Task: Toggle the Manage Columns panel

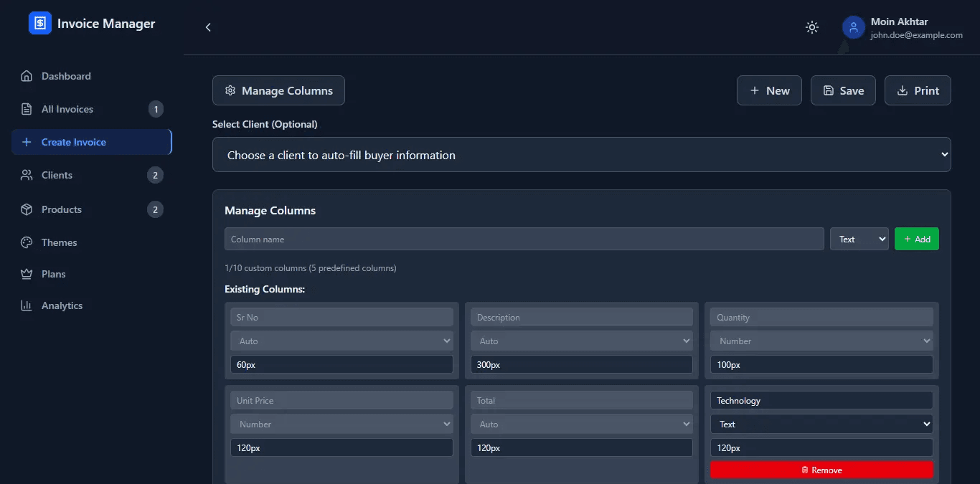Action: pos(278,91)
